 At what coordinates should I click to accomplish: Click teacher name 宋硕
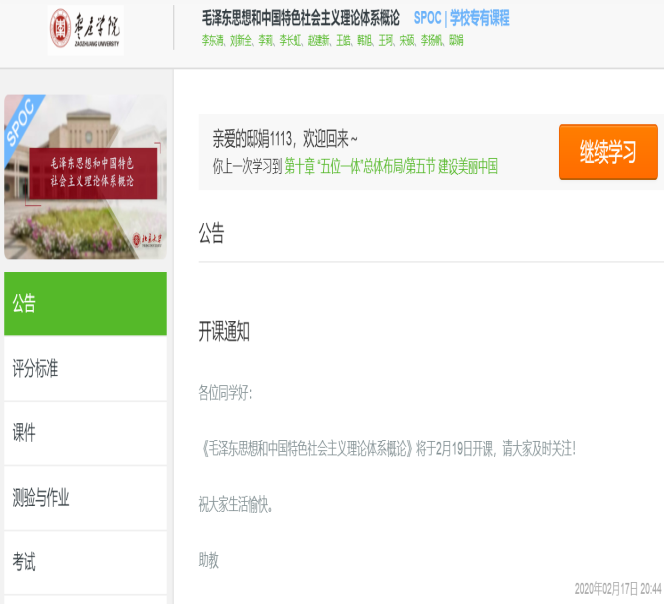tap(406, 41)
